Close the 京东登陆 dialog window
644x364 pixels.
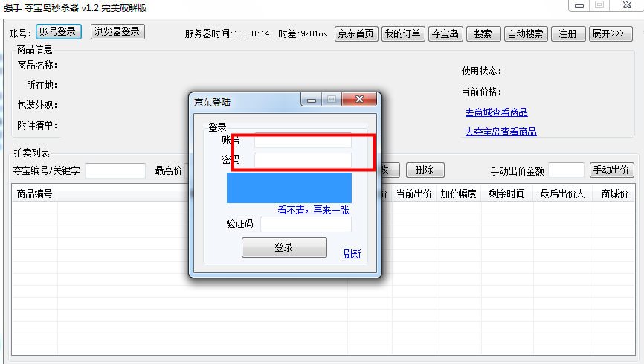click(360, 100)
